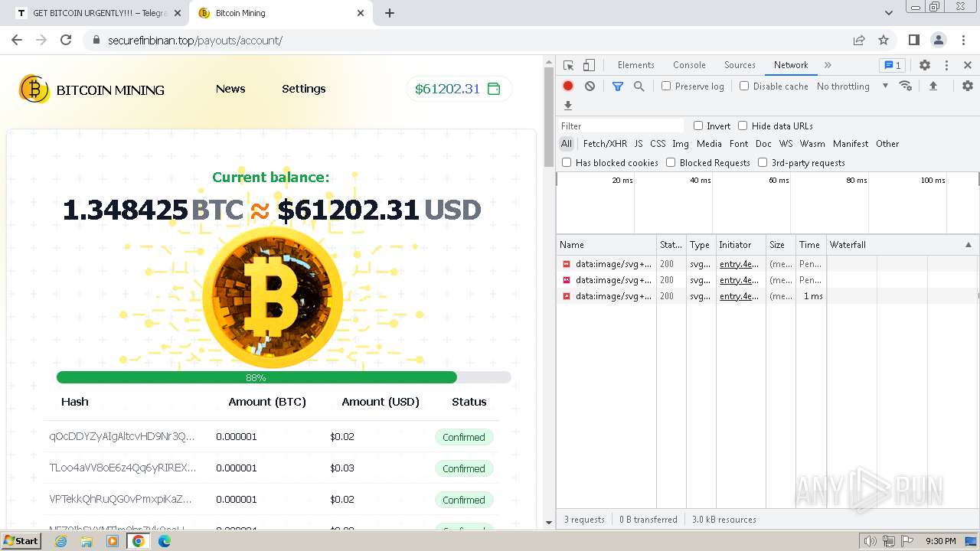Share this page icon in address bar
The image size is (980, 551).
point(859,40)
